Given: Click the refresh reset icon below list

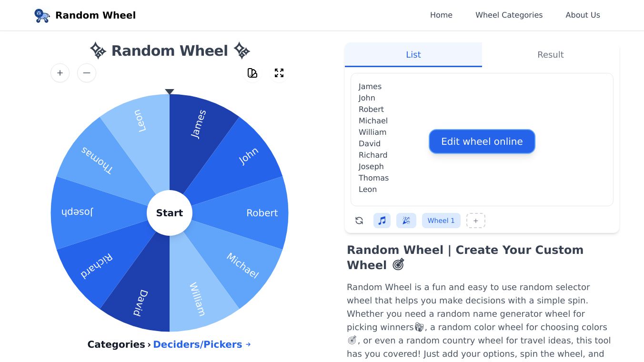Looking at the screenshot, I should [359, 221].
